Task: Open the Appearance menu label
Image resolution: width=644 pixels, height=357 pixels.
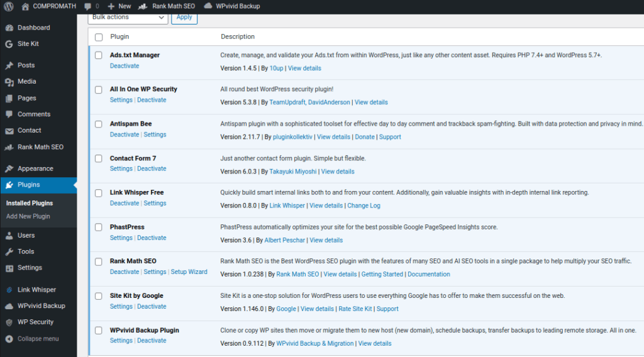Action: pyautogui.click(x=35, y=168)
